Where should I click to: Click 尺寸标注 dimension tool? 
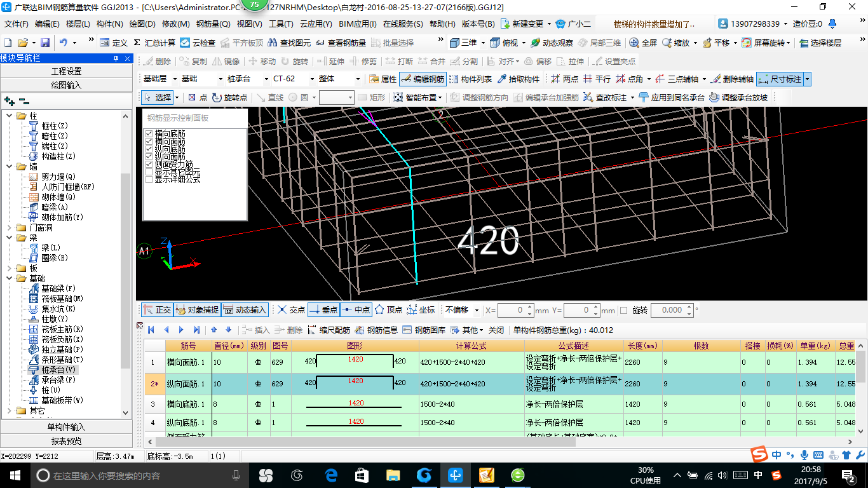pyautogui.click(x=780, y=79)
